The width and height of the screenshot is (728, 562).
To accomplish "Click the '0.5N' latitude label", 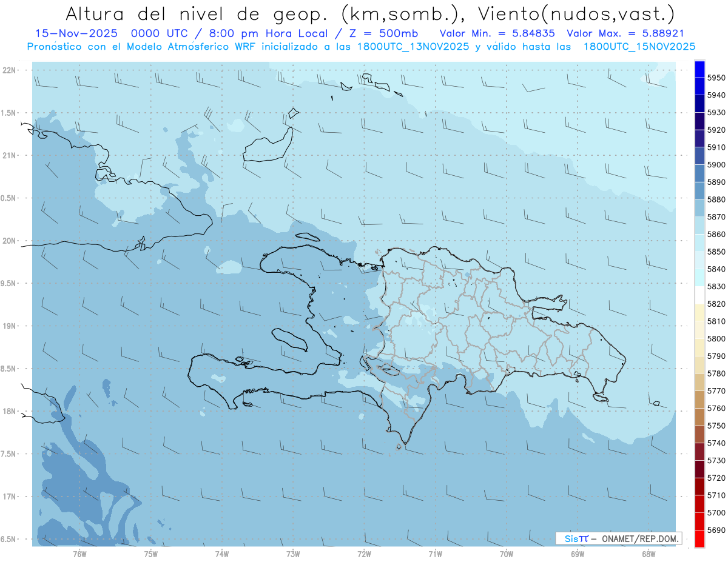I will pos(8,198).
